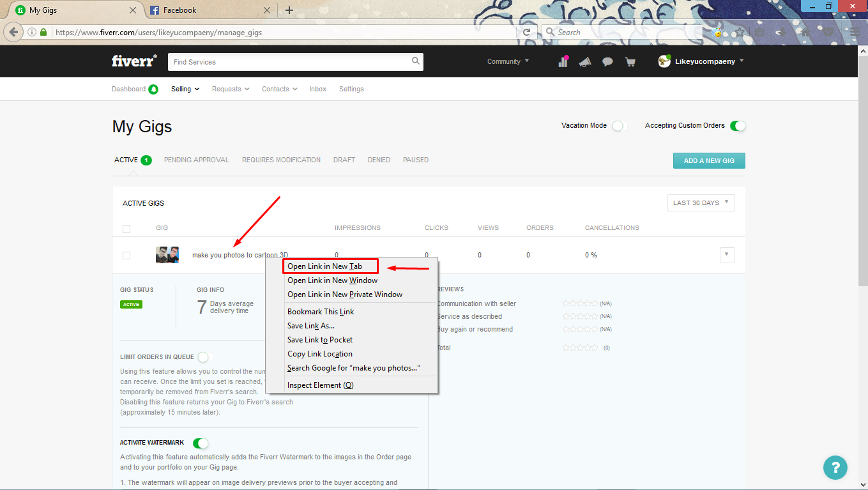Close the My Gigs browser tab

coord(133,10)
